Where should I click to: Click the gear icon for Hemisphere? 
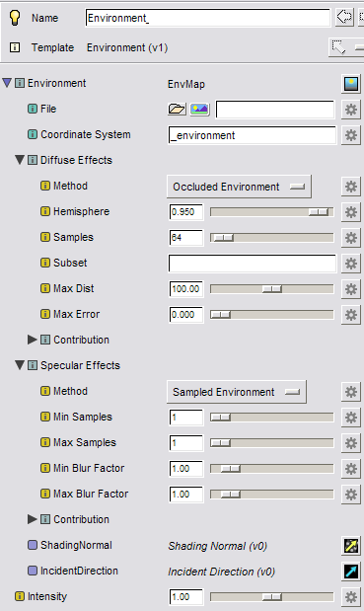[351, 212]
